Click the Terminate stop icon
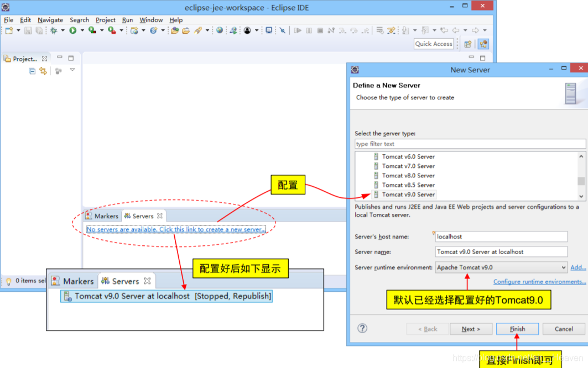Screen dimensions: 588x368 tap(320, 30)
